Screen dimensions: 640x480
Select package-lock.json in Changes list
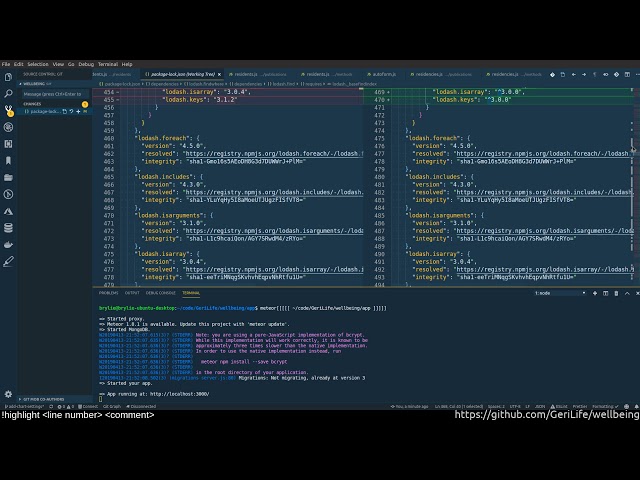tap(43, 111)
